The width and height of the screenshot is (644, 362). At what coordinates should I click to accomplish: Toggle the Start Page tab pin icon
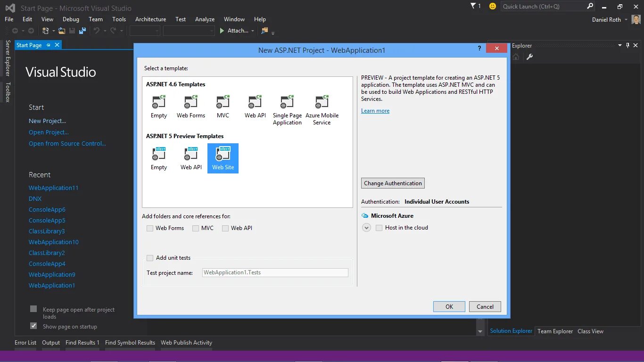[x=49, y=45]
